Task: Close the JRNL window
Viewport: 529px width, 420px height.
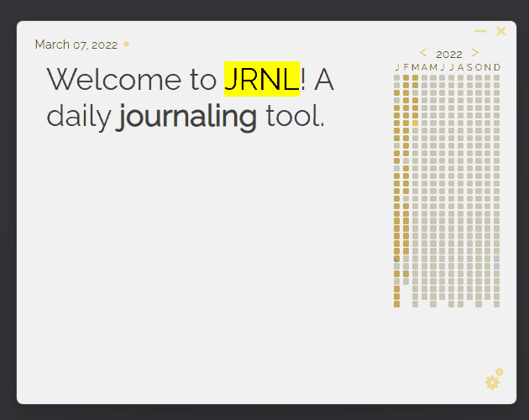Action: click(x=501, y=31)
